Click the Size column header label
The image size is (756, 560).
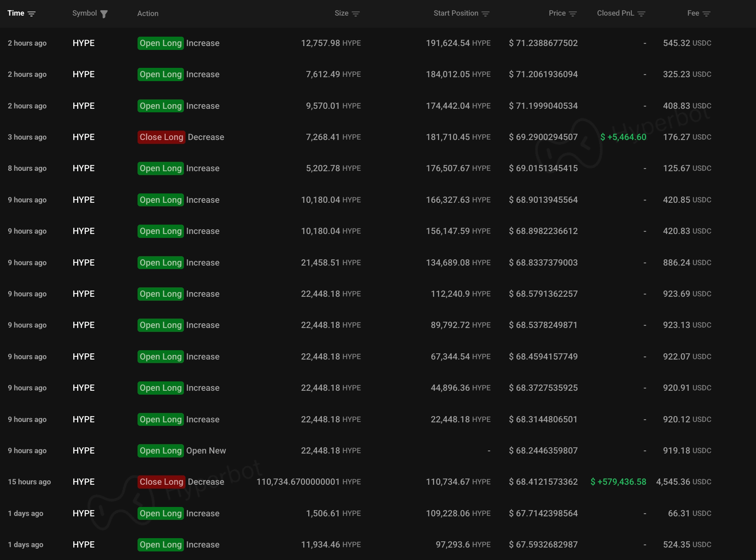[x=341, y=13]
